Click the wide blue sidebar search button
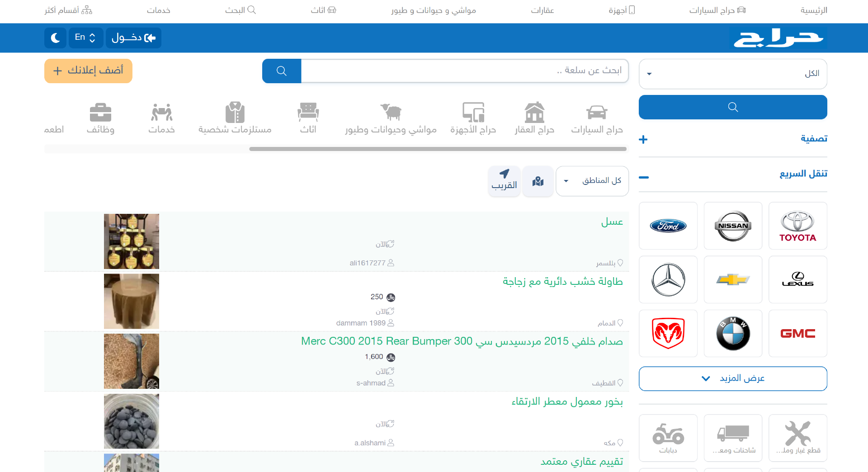This screenshot has width=868, height=472. click(733, 107)
